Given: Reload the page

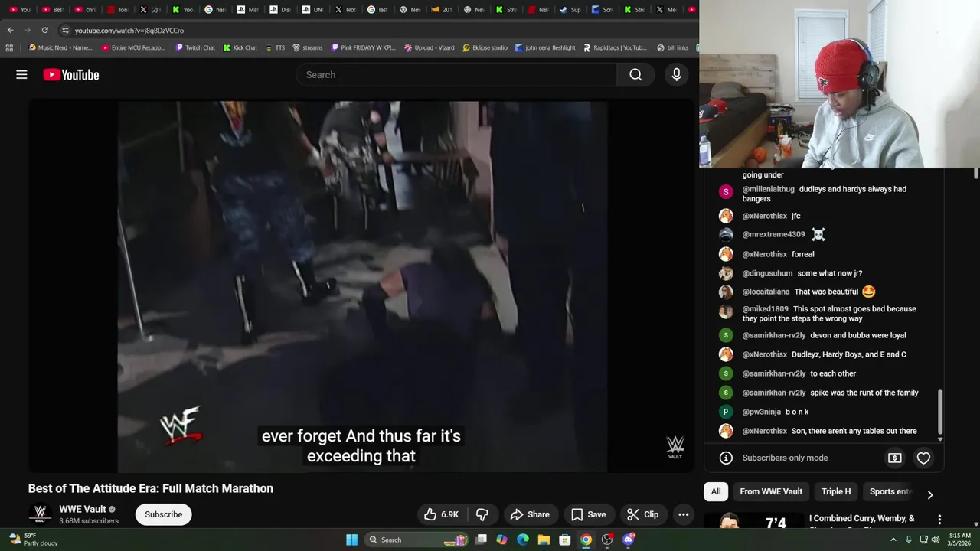Looking at the screenshot, I should (x=44, y=30).
